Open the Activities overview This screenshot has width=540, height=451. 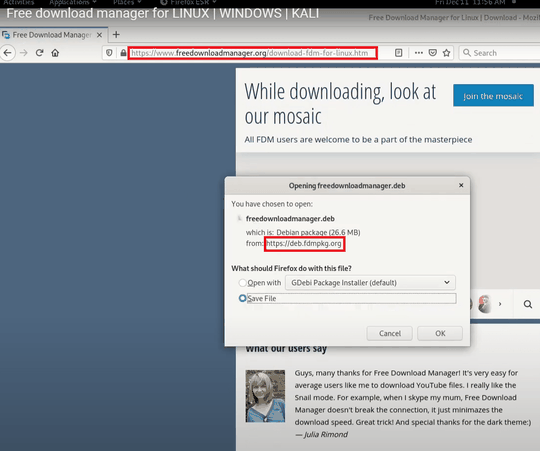point(19,2)
